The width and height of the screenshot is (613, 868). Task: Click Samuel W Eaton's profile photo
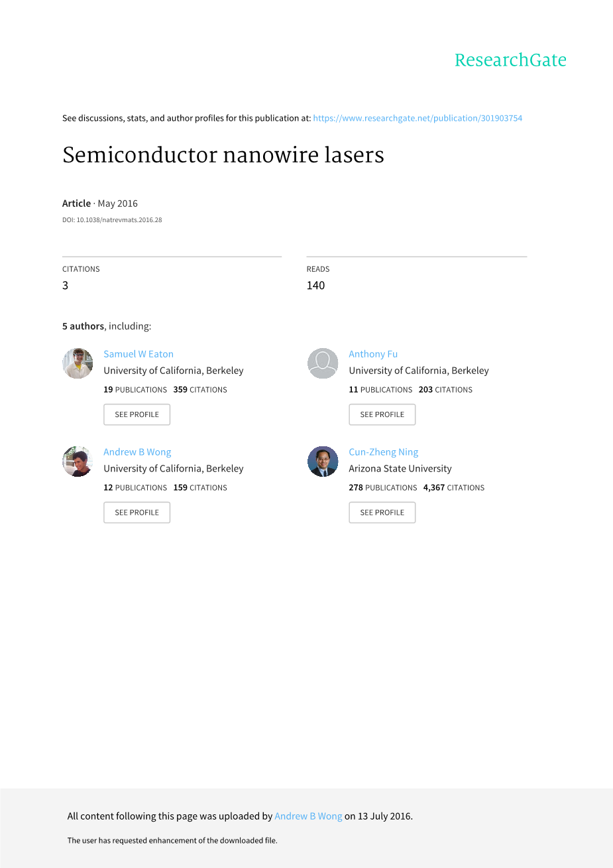coord(78,363)
